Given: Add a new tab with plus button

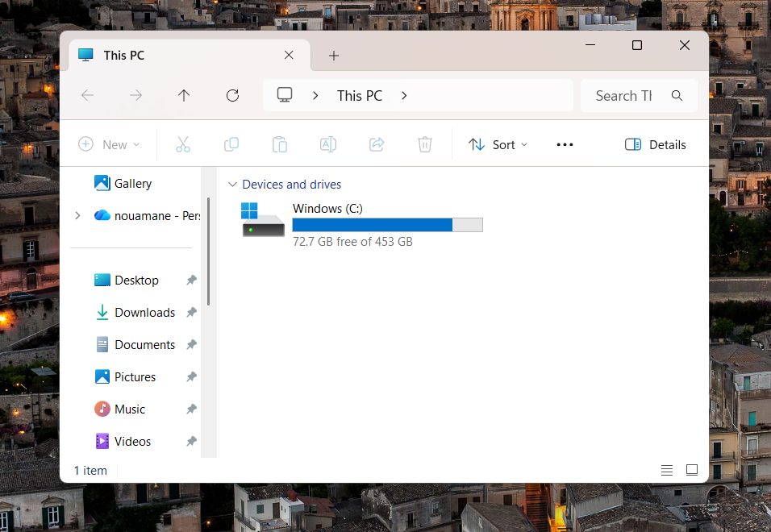Looking at the screenshot, I should click(334, 56).
